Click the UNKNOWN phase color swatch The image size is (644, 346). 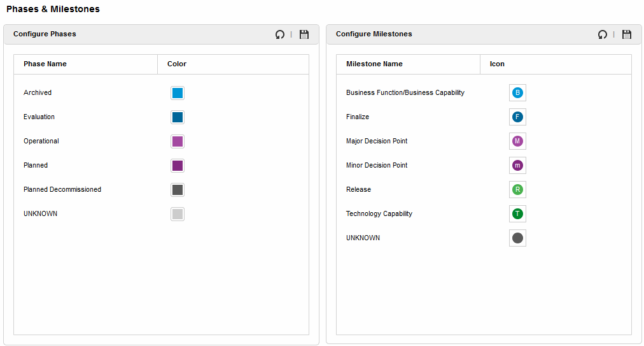pyautogui.click(x=178, y=214)
